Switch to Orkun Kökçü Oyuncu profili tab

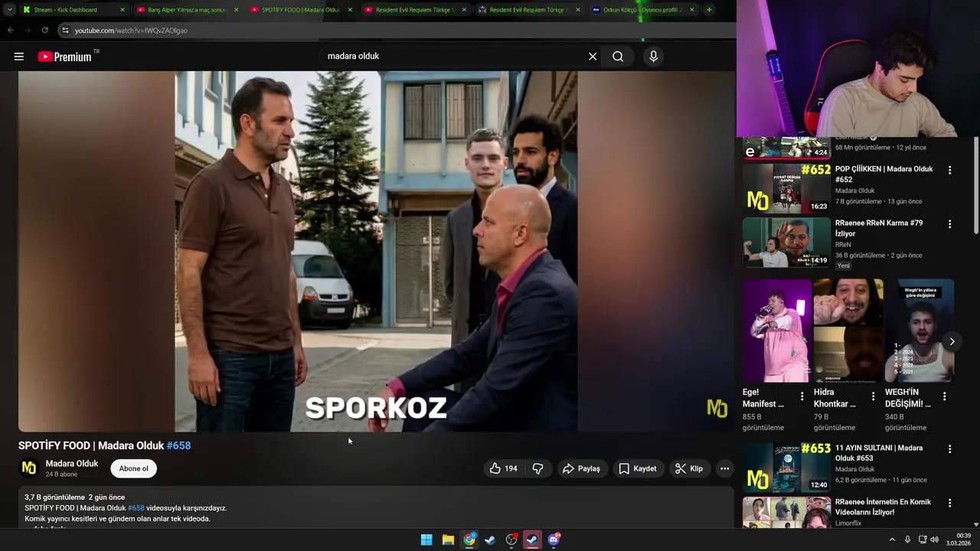(644, 10)
